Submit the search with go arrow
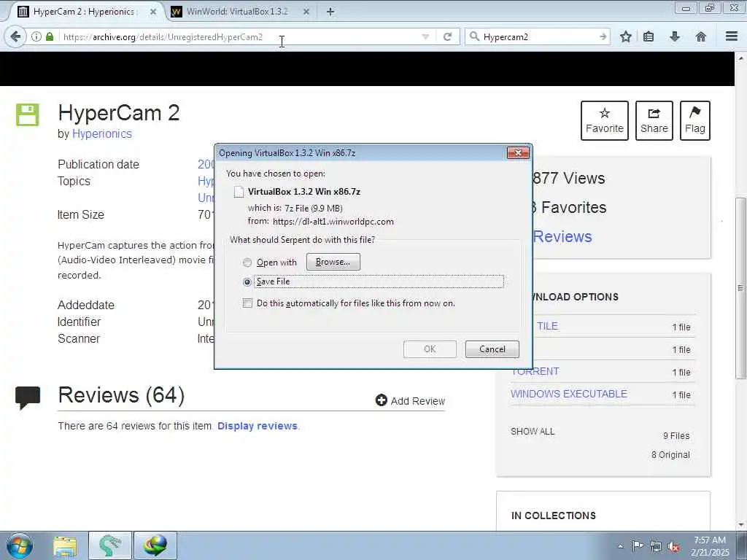747x560 pixels. coord(603,36)
